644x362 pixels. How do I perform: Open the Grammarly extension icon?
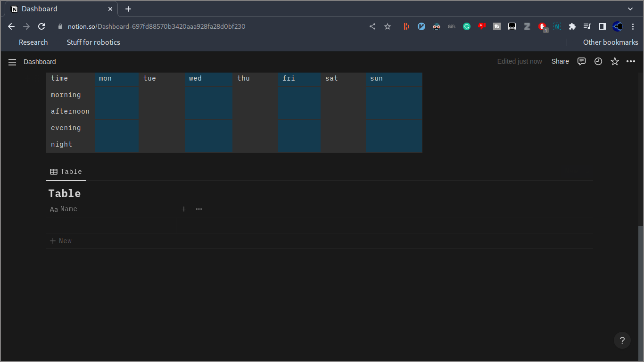coord(467,26)
